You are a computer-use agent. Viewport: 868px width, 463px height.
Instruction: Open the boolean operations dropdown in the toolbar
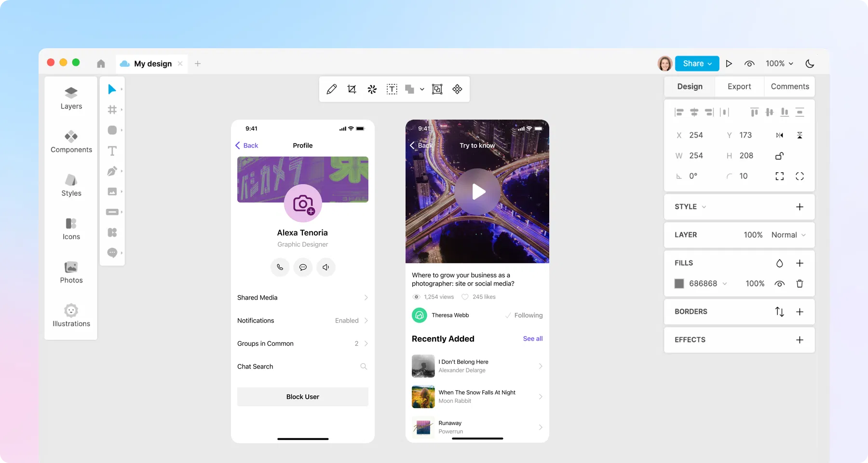tap(421, 89)
